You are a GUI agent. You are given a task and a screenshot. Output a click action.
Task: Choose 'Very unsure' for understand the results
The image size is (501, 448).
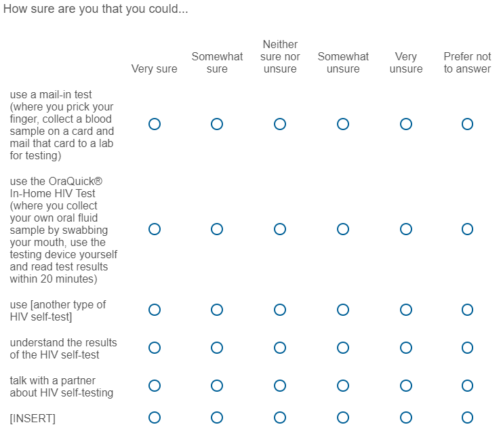click(406, 348)
